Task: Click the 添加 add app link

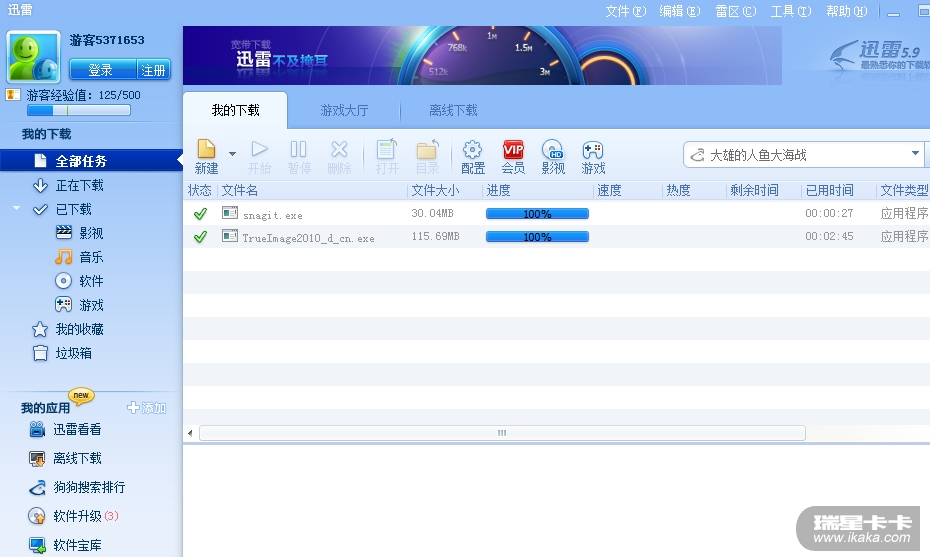Action: [146, 408]
